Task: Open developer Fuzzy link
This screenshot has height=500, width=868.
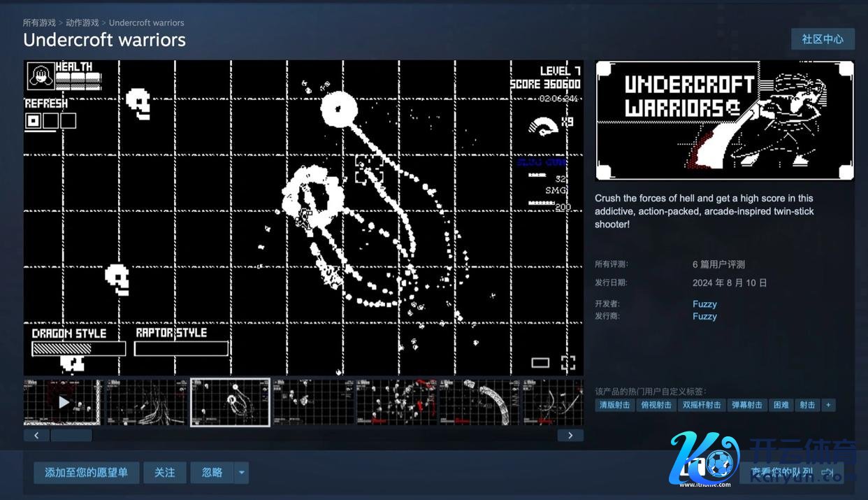Action: tap(704, 304)
